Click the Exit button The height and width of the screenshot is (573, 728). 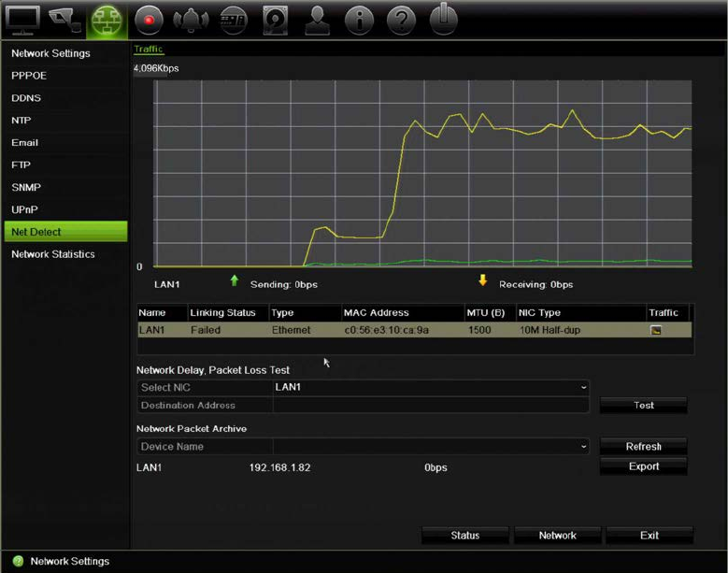pos(649,535)
